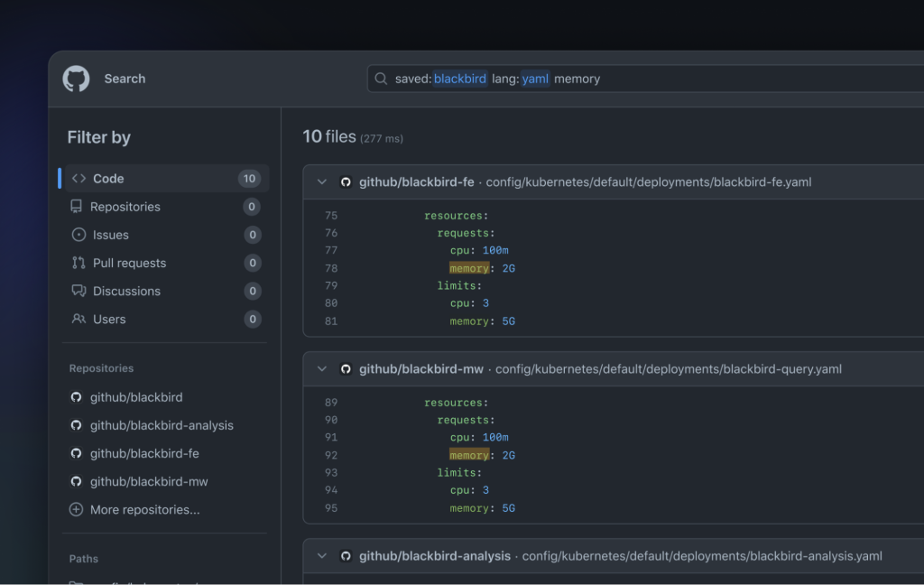Filter by github/blackbird-mw repository
924x585 pixels.
coord(149,481)
